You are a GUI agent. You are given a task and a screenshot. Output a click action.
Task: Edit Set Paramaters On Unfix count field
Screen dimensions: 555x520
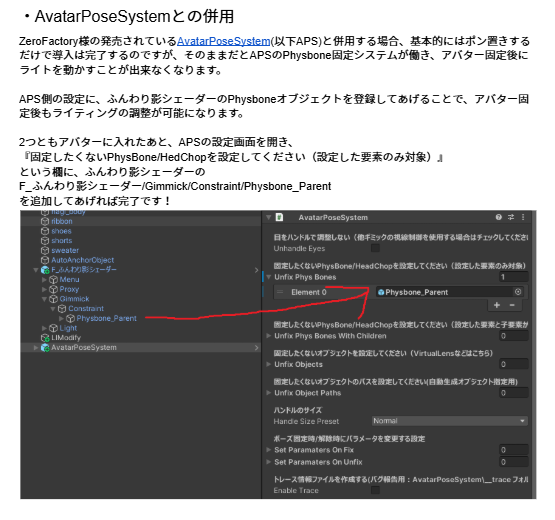click(514, 462)
